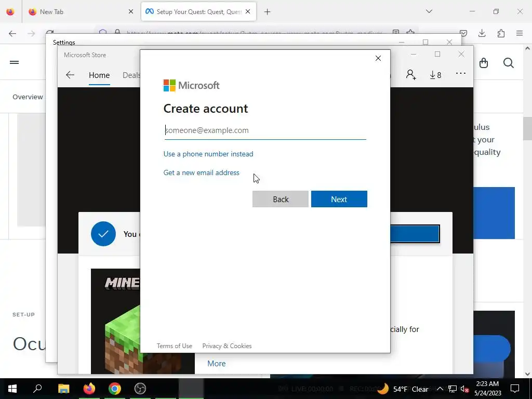Image resolution: width=532 pixels, height=399 pixels.
Task: Close the New Tab tab
Action: pos(131,11)
